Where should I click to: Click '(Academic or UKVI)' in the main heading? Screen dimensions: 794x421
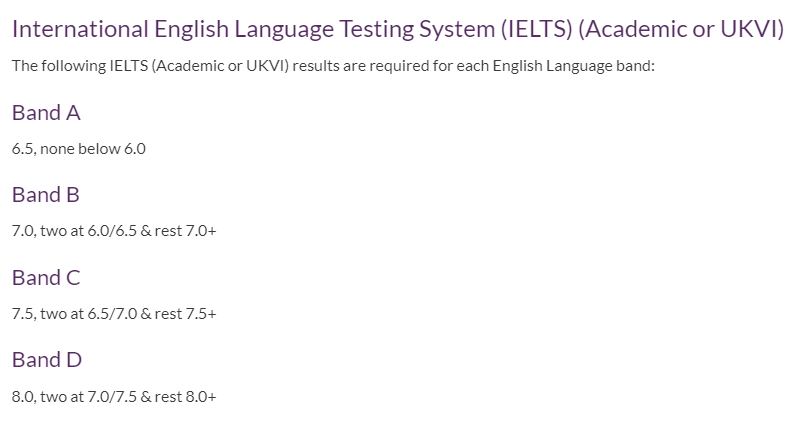681,29
